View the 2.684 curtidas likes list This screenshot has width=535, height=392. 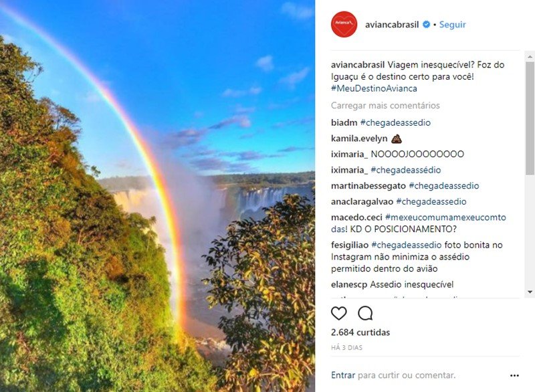point(360,332)
